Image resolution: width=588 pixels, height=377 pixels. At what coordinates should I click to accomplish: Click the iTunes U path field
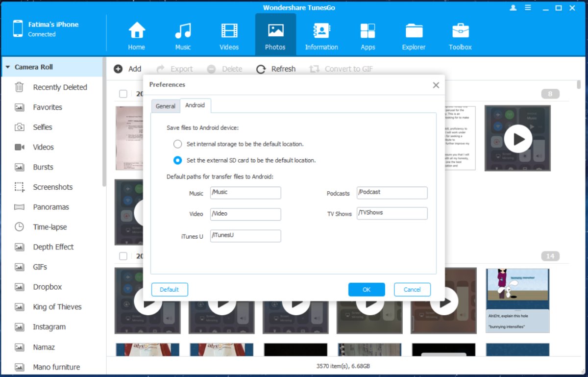click(245, 236)
